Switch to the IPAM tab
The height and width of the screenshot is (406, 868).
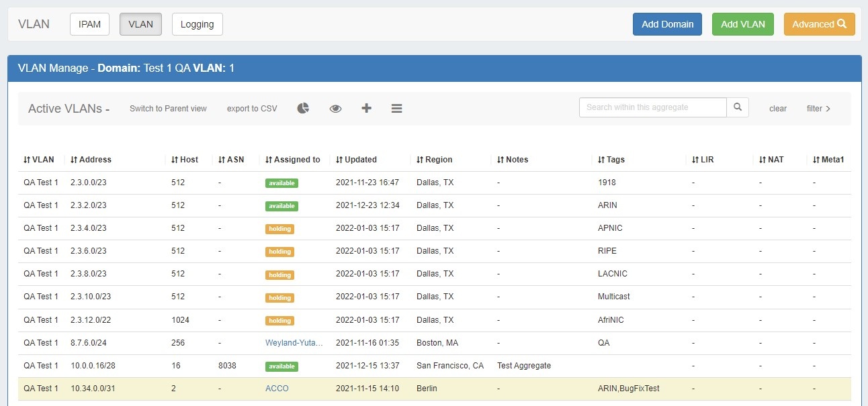click(89, 24)
